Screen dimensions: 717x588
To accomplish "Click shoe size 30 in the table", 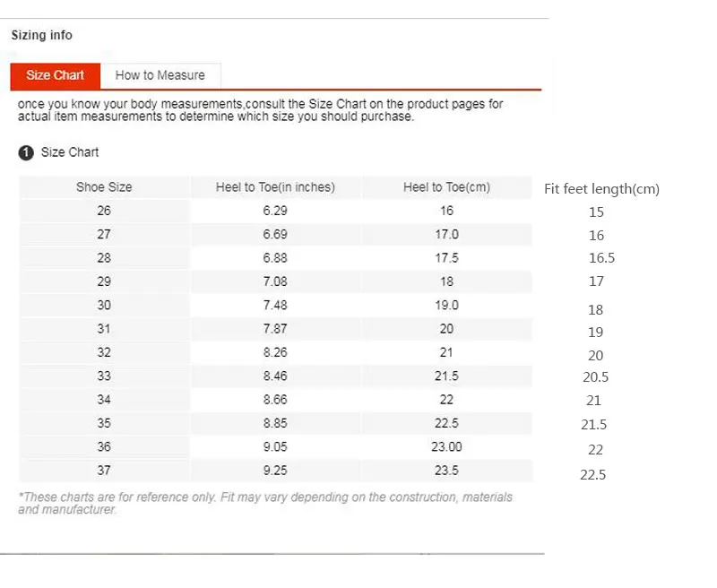I will tap(104, 305).
